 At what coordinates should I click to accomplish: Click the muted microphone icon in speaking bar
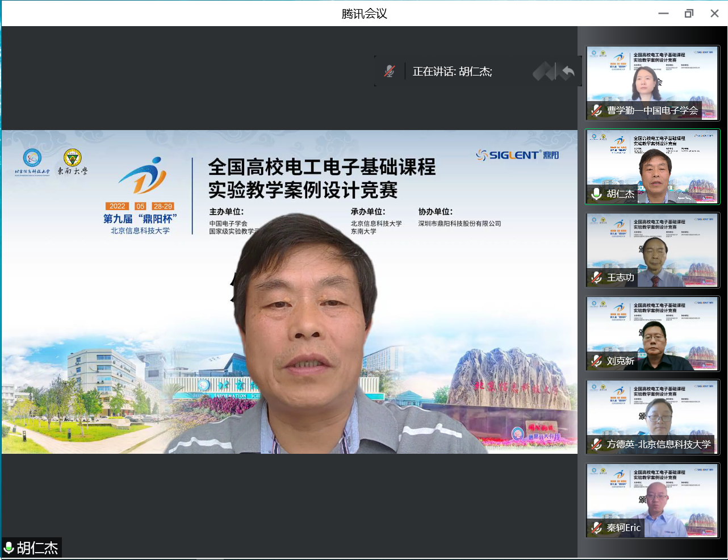390,72
